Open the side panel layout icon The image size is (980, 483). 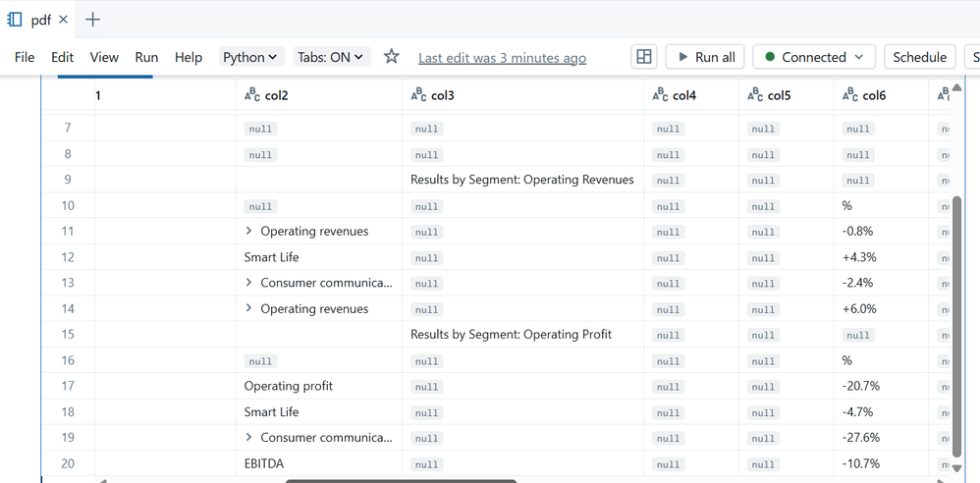(x=644, y=57)
